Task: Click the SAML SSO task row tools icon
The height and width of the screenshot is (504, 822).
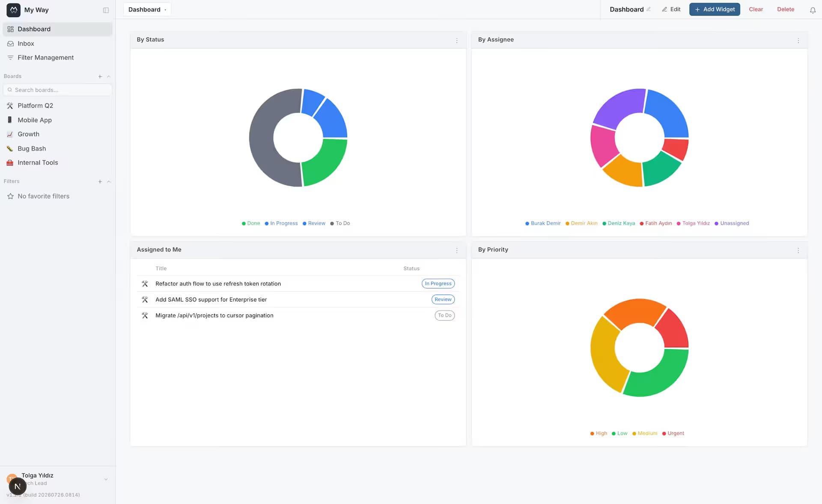Action: 145,299
